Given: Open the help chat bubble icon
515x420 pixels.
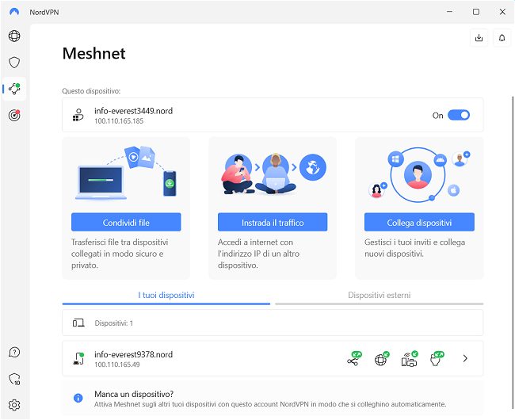Looking at the screenshot, I should click(x=14, y=353).
